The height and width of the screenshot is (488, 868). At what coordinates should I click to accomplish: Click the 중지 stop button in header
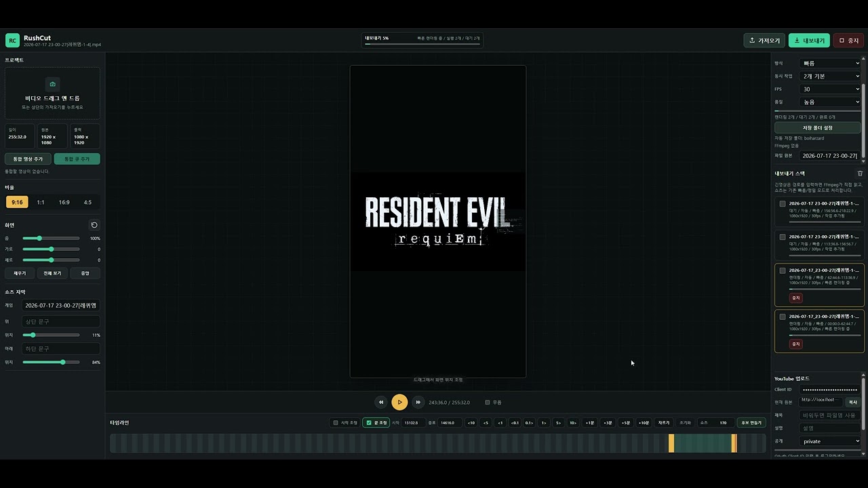(848, 41)
